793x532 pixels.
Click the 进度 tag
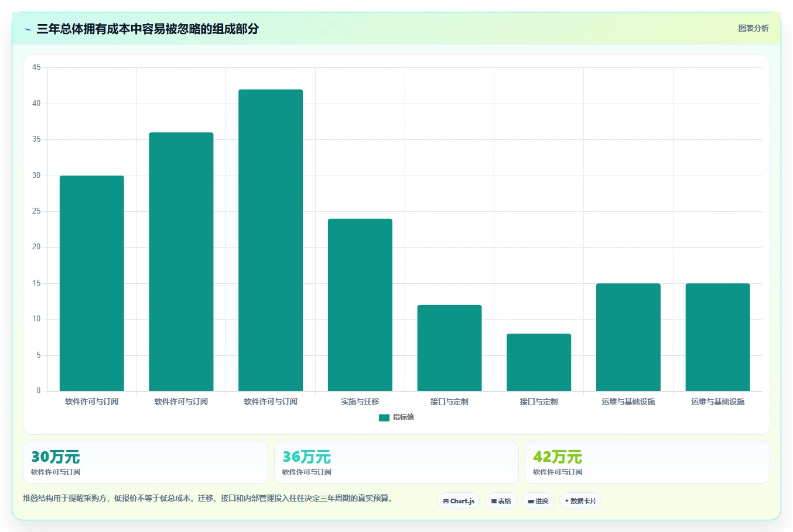pos(538,501)
